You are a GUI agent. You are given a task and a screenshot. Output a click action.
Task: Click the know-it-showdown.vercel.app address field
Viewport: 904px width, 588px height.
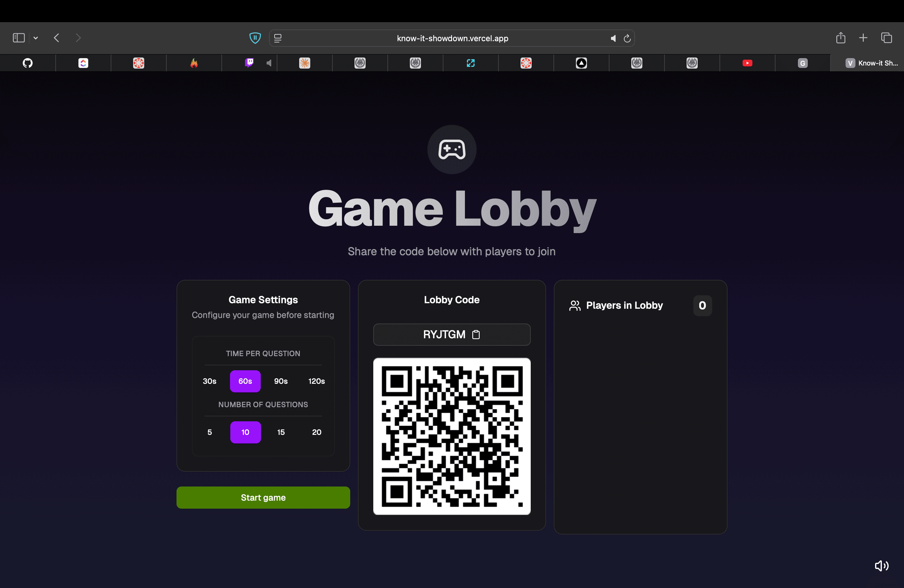[452, 38]
